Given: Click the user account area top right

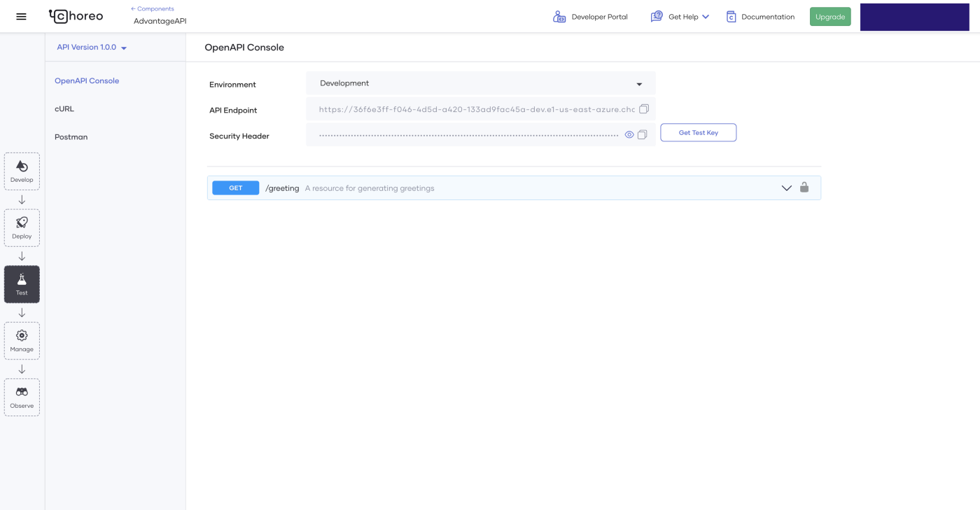Looking at the screenshot, I should tap(914, 17).
